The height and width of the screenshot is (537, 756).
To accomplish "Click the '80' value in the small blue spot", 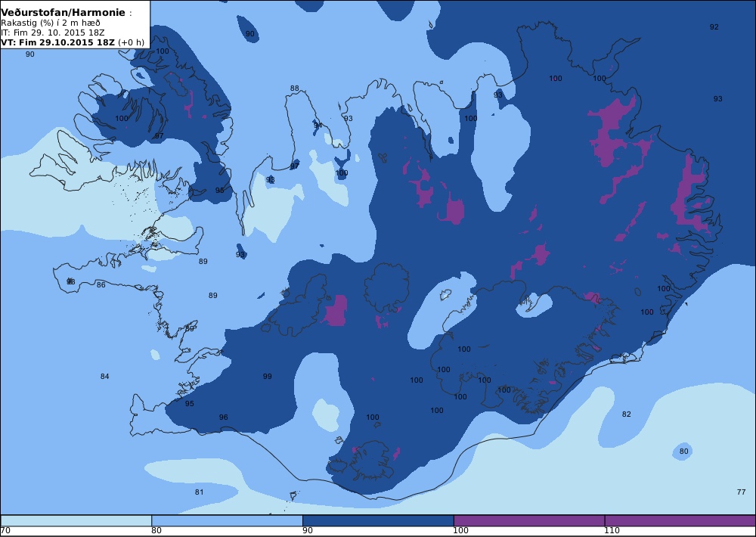I will (x=683, y=451).
